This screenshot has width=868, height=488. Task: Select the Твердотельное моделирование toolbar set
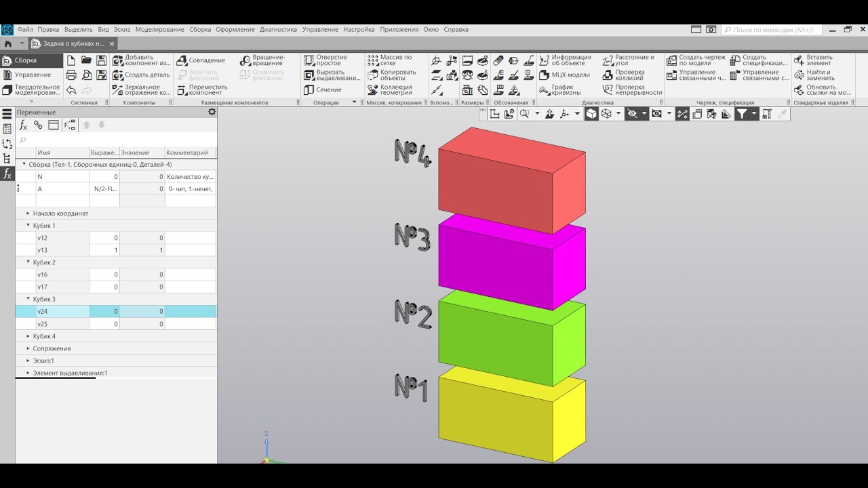point(31,90)
